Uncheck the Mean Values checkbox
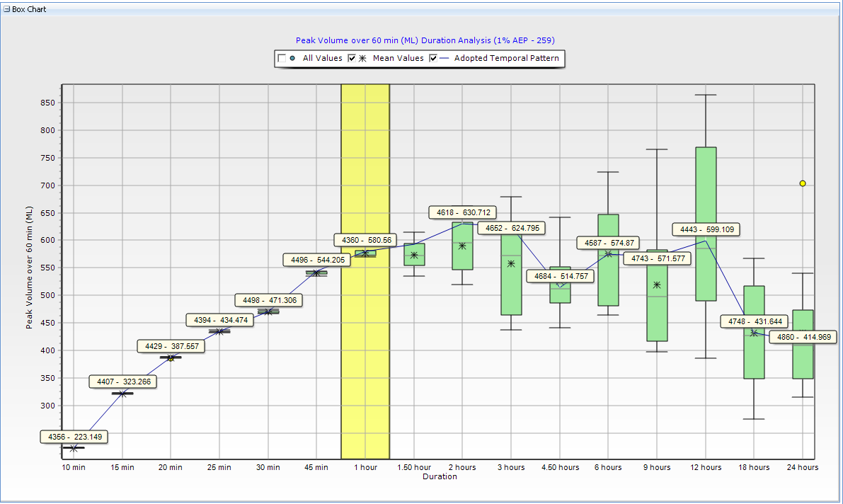Screen dimensions: 843x504 [x=352, y=59]
